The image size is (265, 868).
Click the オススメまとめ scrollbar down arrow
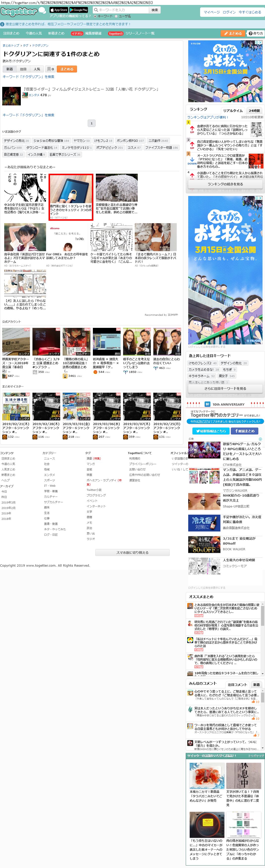[x=263, y=674]
